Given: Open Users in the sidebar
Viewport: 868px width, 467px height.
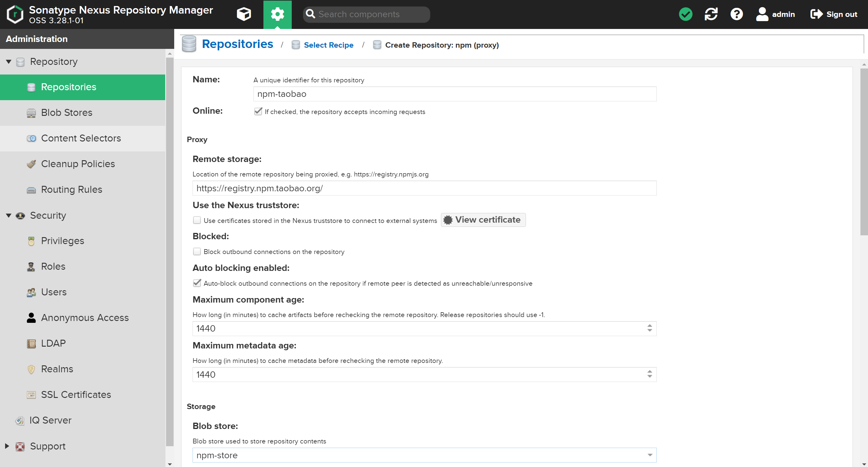Looking at the screenshot, I should point(83,292).
